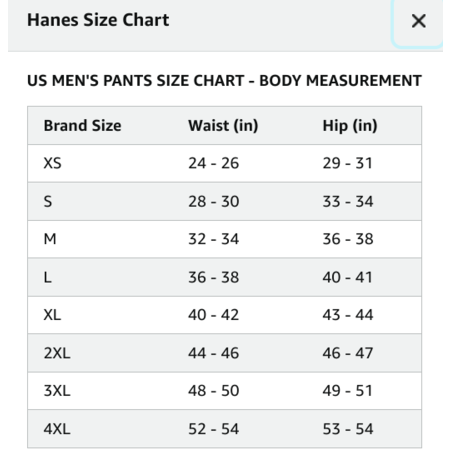
Task: Select the S brand size cell
Action: click(48, 202)
